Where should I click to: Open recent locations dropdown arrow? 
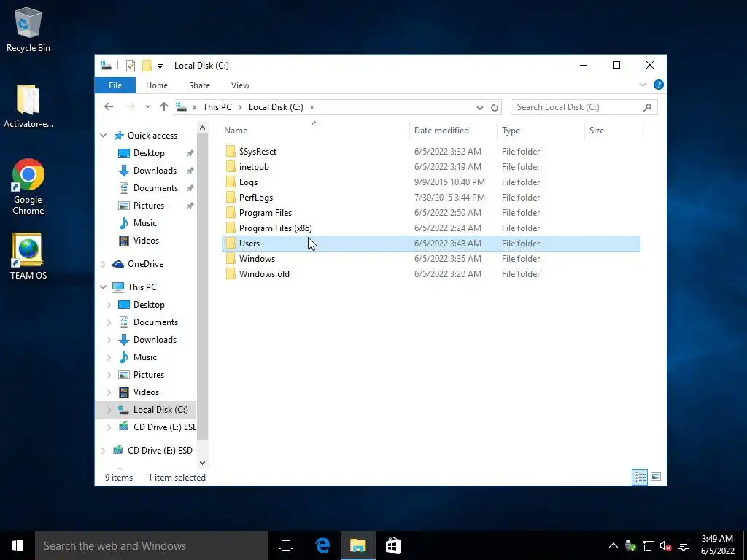point(147,107)
